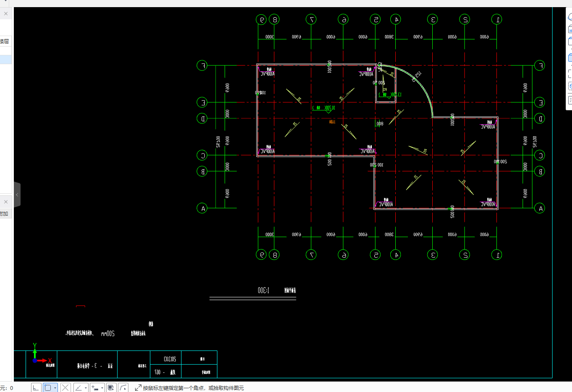Click the 附加 button in lower left panel
Screen dimensions: 572x392
(5, 213)
